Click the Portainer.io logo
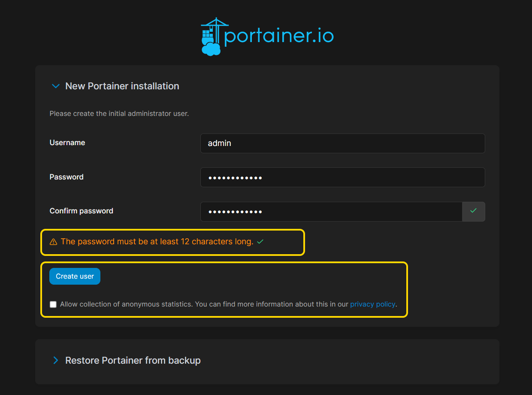The height and width of the screenshot is (395, 532). point(267,36)
